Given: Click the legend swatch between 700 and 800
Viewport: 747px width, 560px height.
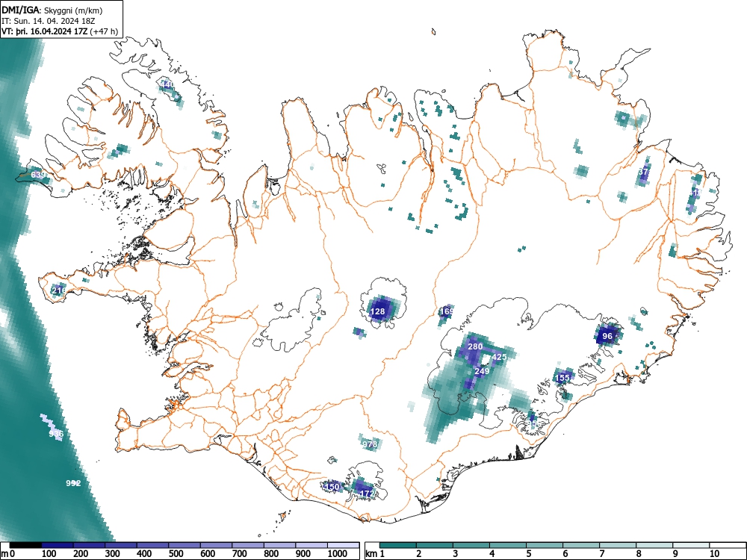Looking at the screenshot, I should pos(248,545).
